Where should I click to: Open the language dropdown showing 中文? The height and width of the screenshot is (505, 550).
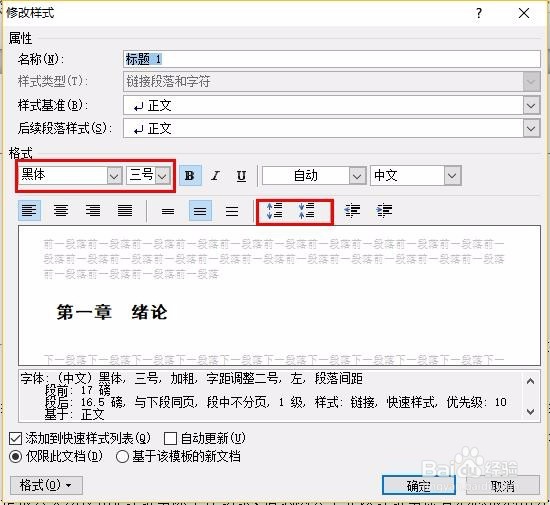coord(452,175)
